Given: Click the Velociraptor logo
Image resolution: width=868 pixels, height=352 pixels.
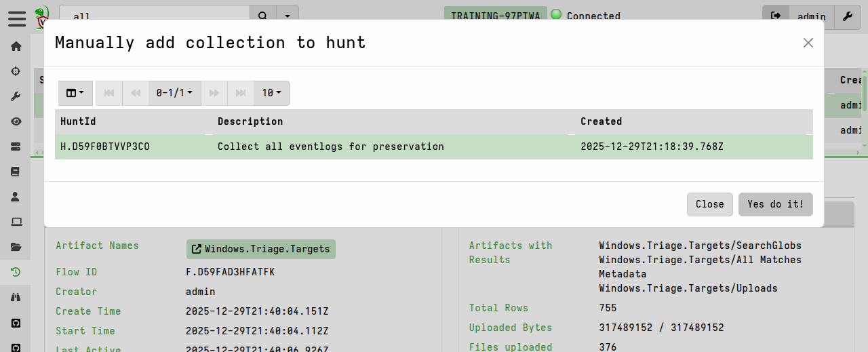Looking at the screenshot, I should 43,16.
